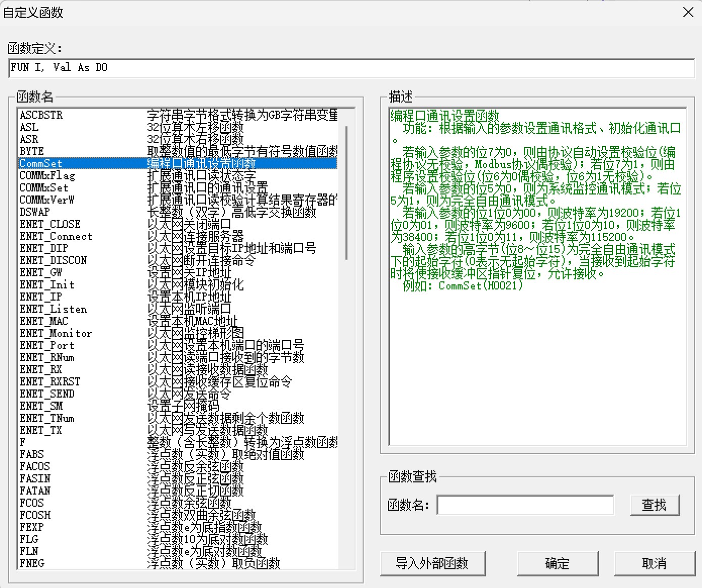Select the ENET_Connect function row
The height and width of the screenshot is (588, 702).
(178, 236)
